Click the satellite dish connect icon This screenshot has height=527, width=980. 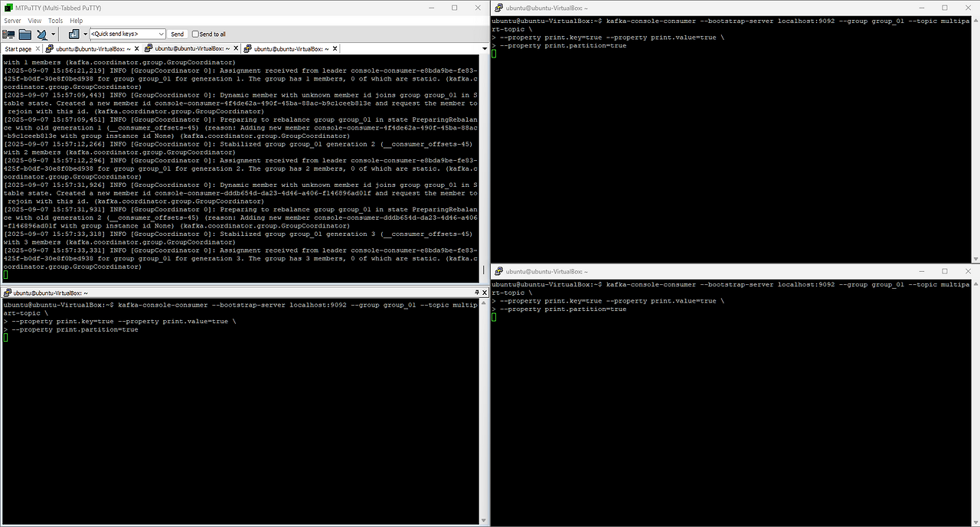click(41, 34)
